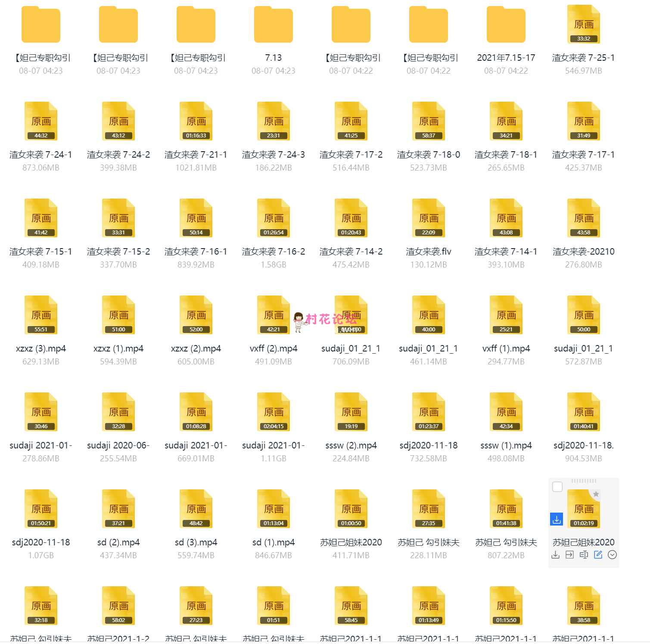Click the file name sdj2020-11-18 sized 1.07GB
Viewport: 650px width, 644px height.
tap(41, 542)
